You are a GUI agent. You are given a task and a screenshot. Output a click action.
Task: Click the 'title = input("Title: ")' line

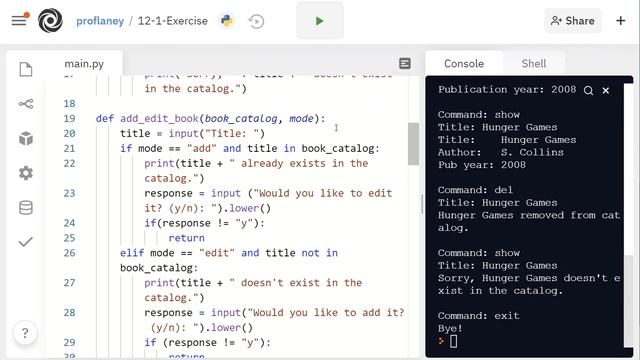(x=192, y=133)
